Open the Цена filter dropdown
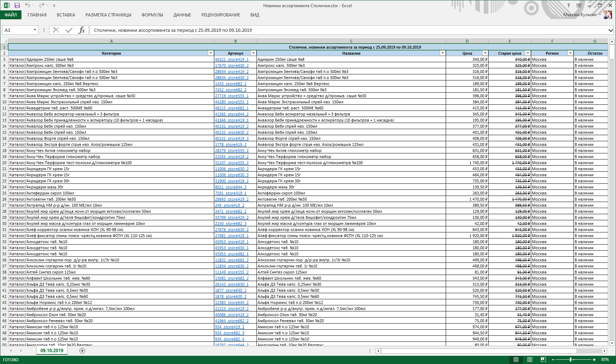This screenshot has height=364, width=616. (x=485, y=53)
